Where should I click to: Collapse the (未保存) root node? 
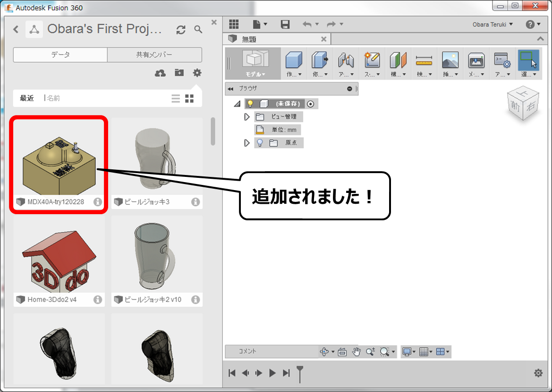(x=237, y=104)
